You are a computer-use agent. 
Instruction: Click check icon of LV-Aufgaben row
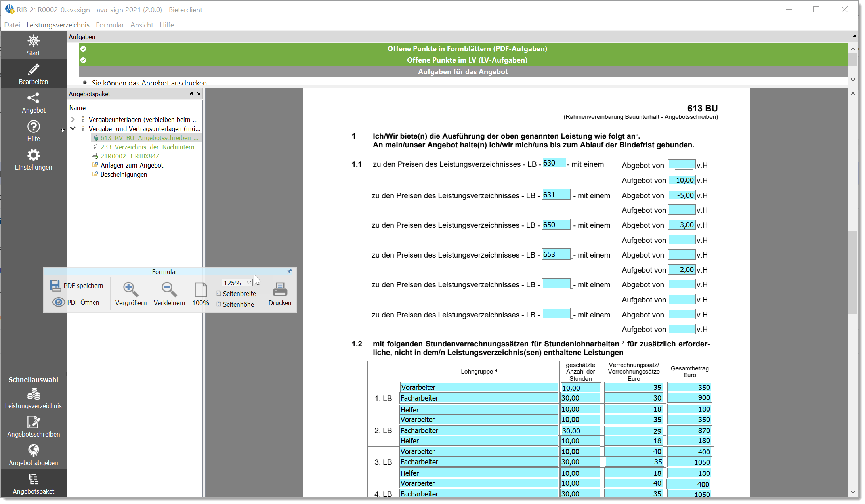[x=83, y=60]
